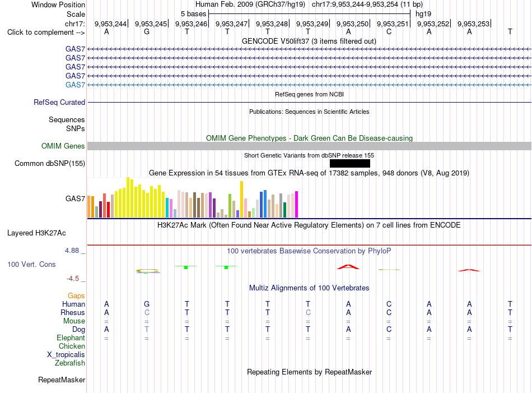532x393 pixels.
Task: Click the '5 bases' scale bar label
Action: [193, 14]
